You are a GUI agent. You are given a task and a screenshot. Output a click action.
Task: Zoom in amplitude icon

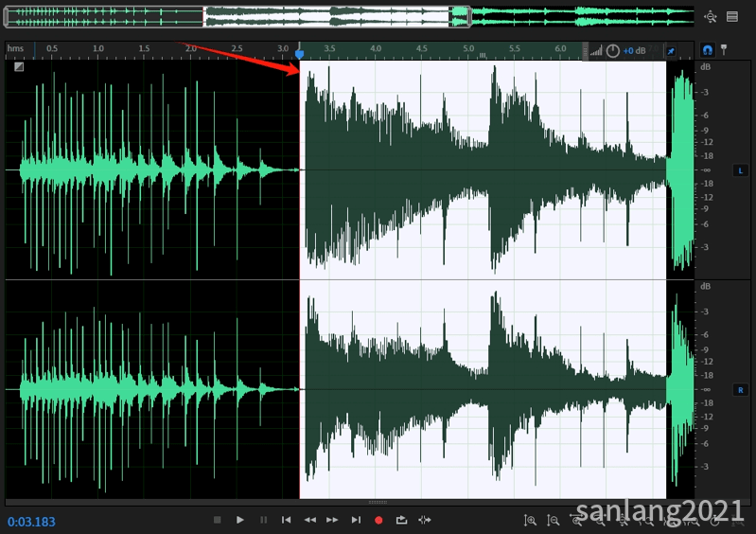click(530, 520)
